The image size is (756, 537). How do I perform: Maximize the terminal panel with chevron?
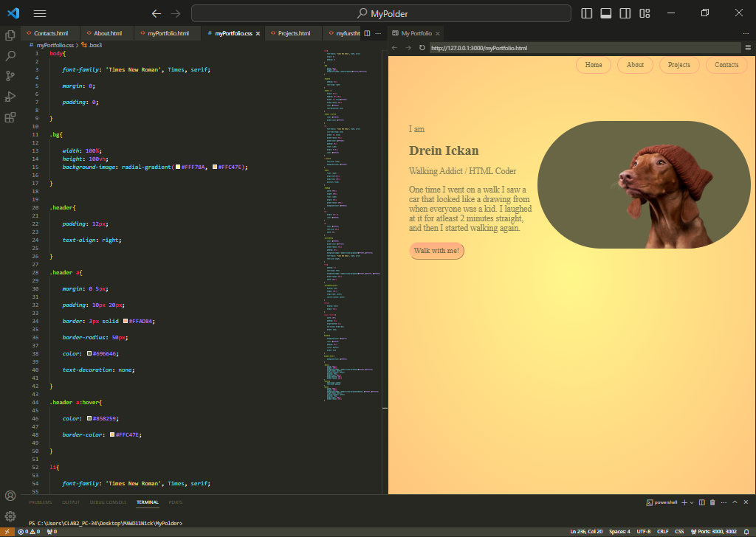tap(735, 502)
